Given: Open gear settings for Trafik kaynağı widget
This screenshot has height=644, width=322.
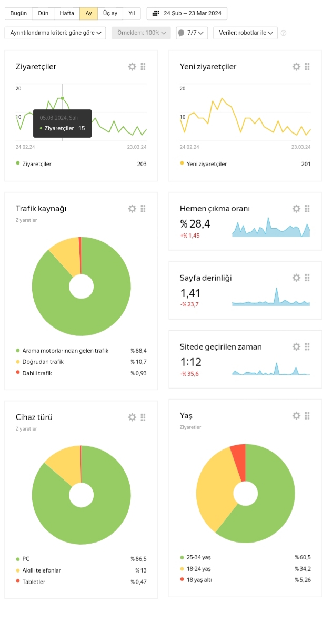Looking at the screenshot, I should (x=132, y=209).
